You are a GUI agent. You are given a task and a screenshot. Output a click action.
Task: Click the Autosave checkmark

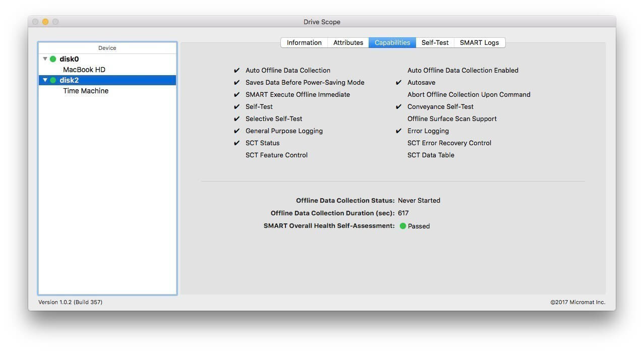[398, 82]
